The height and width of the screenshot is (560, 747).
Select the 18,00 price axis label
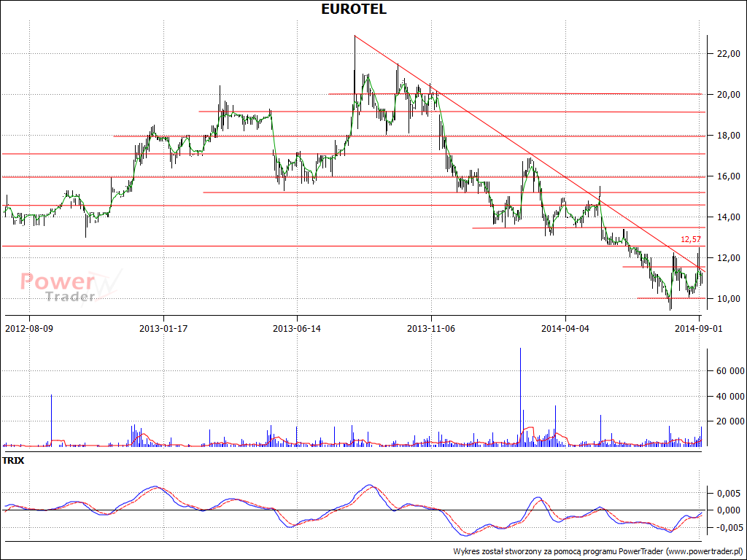[729, 136]
